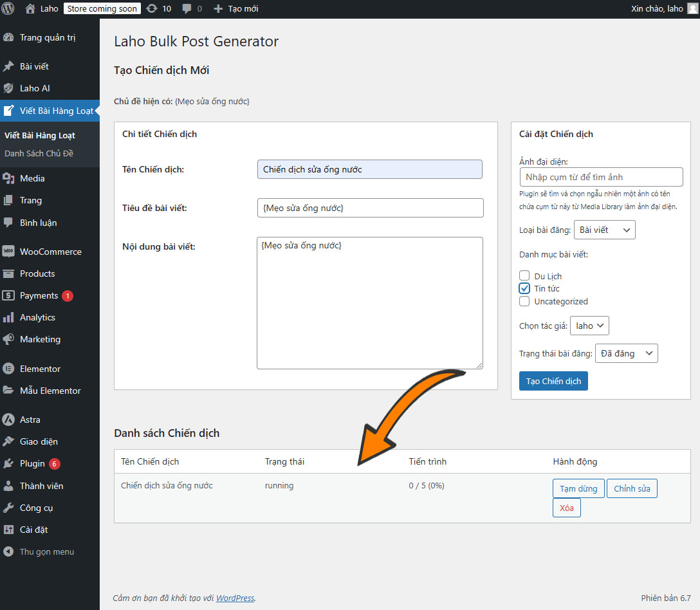This screenshot has height=610, width=700.
Task: Open the comments bubble icon in admin bar
Action: (x=187, y=9)
